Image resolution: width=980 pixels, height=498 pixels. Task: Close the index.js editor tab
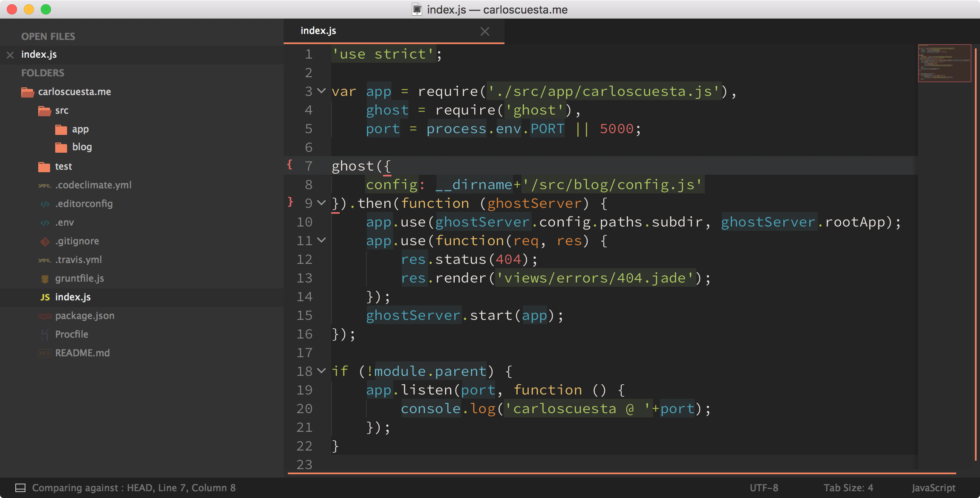click(484, 31)
